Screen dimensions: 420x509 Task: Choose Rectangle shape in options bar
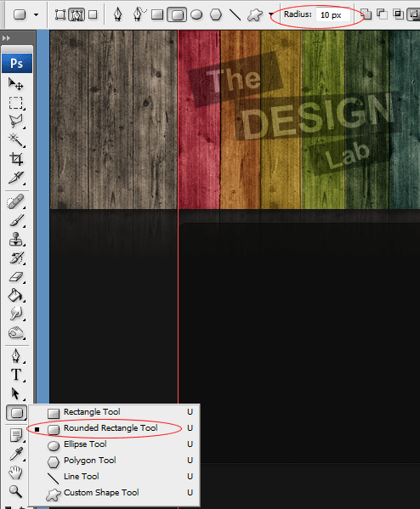[157, 14]
